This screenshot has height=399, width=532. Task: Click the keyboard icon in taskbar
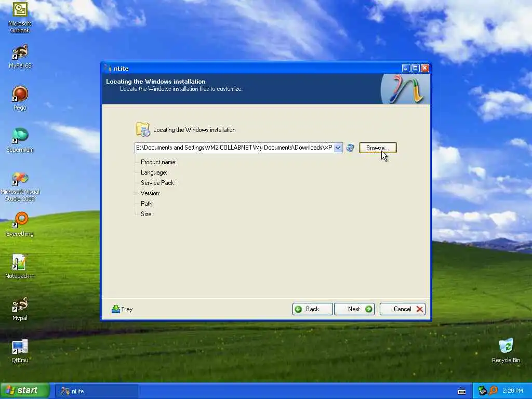point(461,391)
